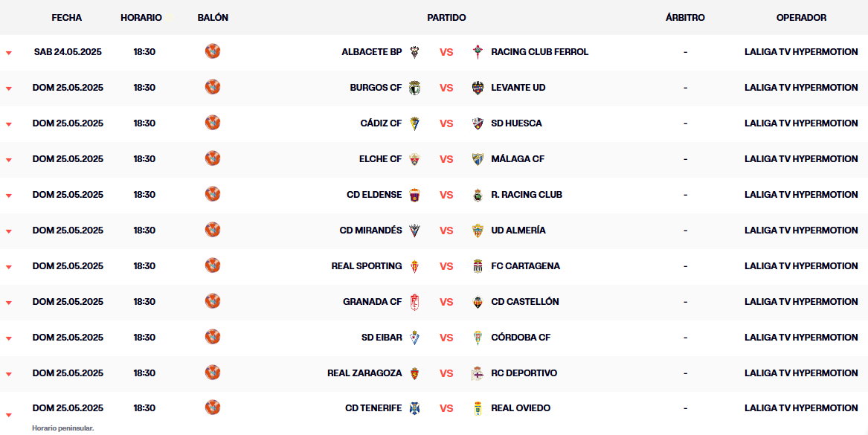Expand the Burgos CF vs Levante UD row
The image size is (868, 435).
[9, 88]
